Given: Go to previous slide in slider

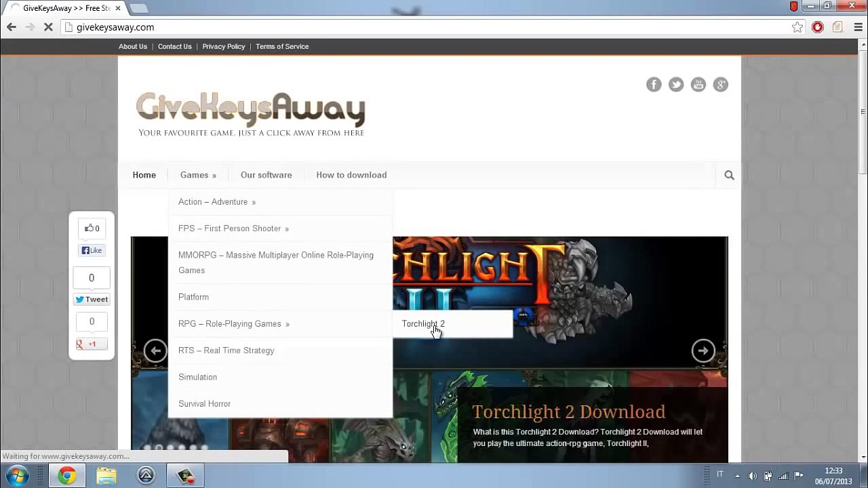Looking at the screenshot, I should point(155,350).
